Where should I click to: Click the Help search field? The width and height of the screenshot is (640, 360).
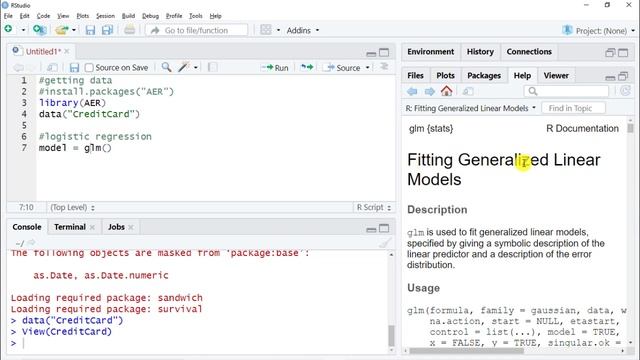tap(566, 91)
